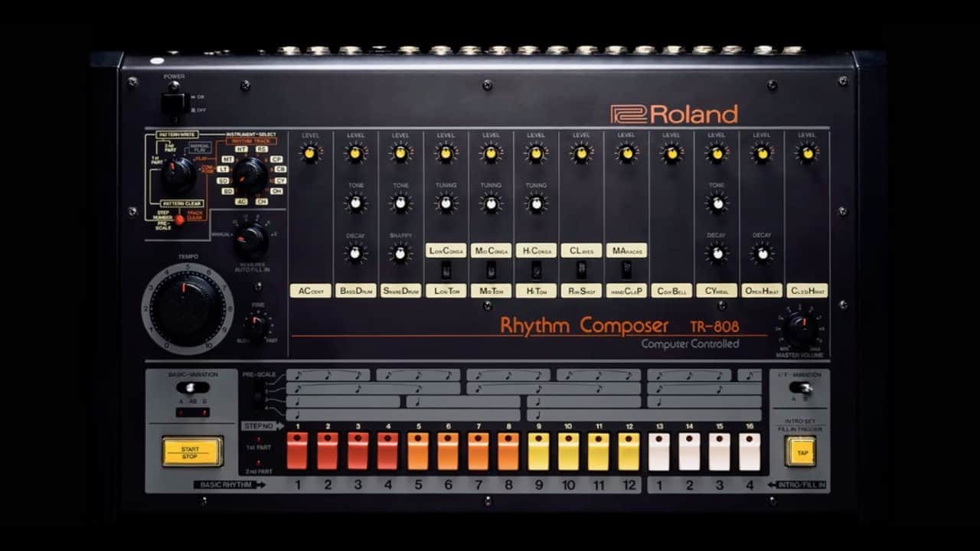Click the MASTER VOLUME knob
The width and height of the screenshot is (980, 551).
click(801, 330)
